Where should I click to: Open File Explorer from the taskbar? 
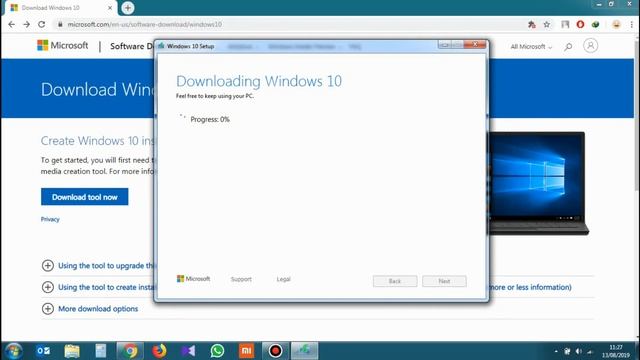point(72,351)
